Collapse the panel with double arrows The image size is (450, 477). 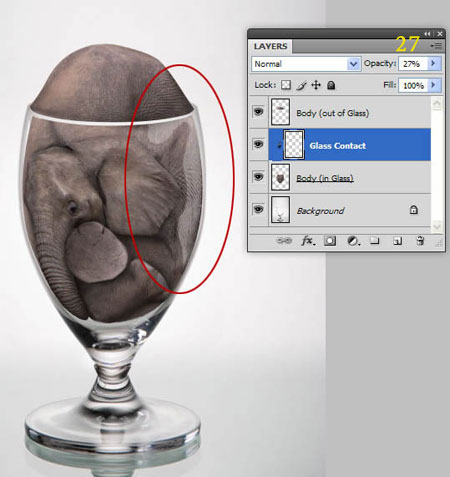(x=427, y=34)
